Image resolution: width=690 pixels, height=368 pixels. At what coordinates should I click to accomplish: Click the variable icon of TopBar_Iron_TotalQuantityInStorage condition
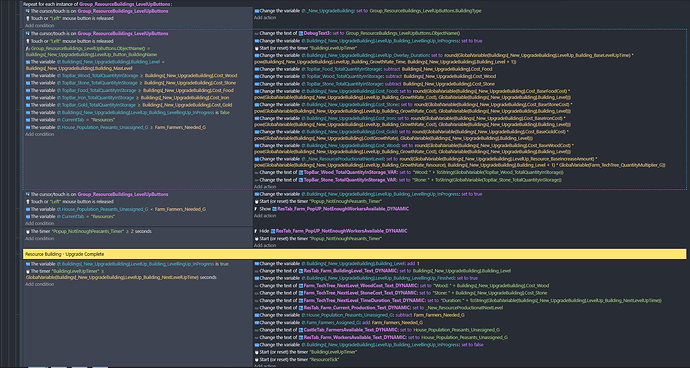(x=28, y=98)
